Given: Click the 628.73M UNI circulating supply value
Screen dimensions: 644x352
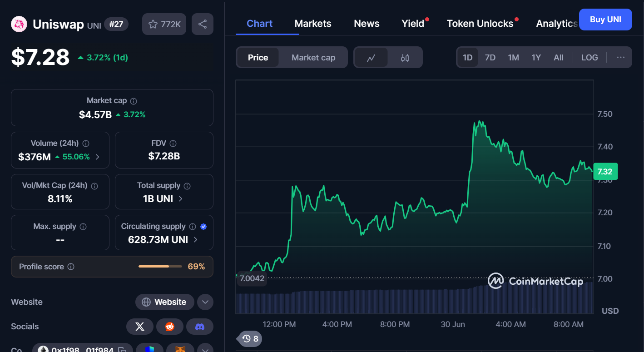Looking at the screenshot, I should pos(158,240).
